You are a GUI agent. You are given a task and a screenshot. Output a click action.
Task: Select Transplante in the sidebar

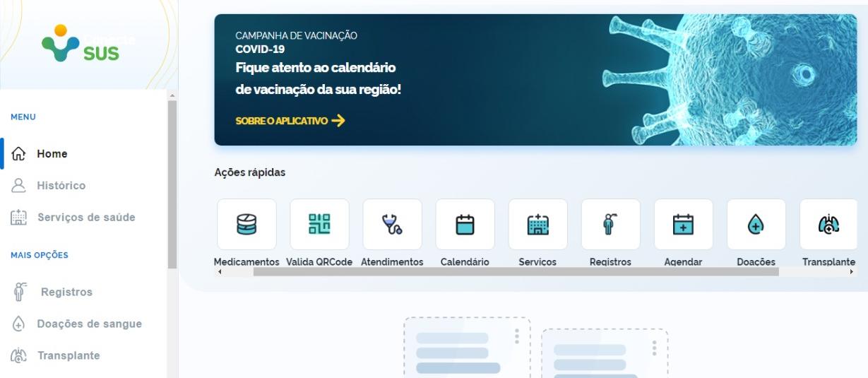68,355
